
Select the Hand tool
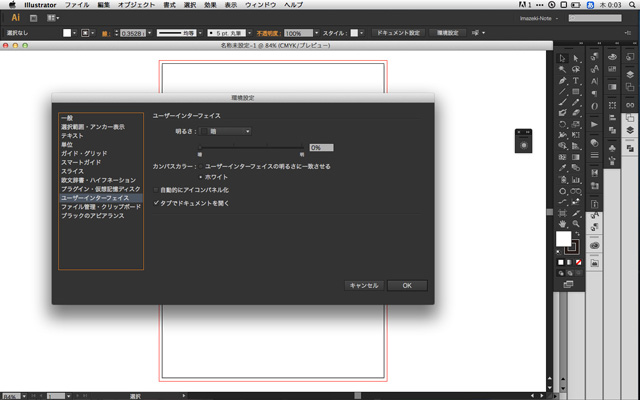[562, 224]
